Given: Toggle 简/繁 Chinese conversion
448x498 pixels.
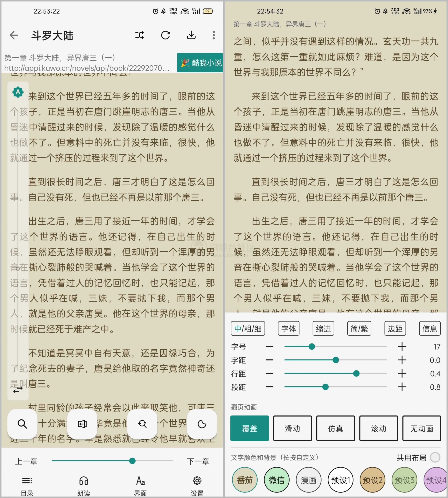Looking at the screenshot, I should point(359,328).
